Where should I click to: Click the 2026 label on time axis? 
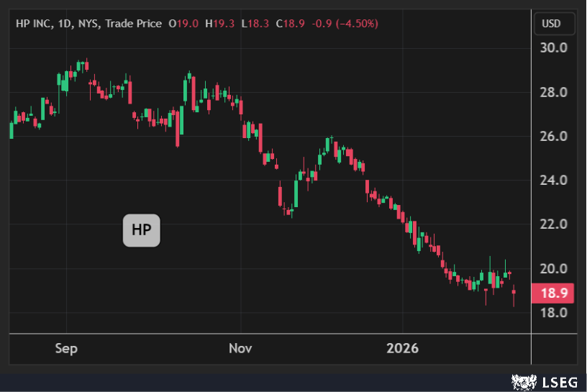click(x=402, y=349)
